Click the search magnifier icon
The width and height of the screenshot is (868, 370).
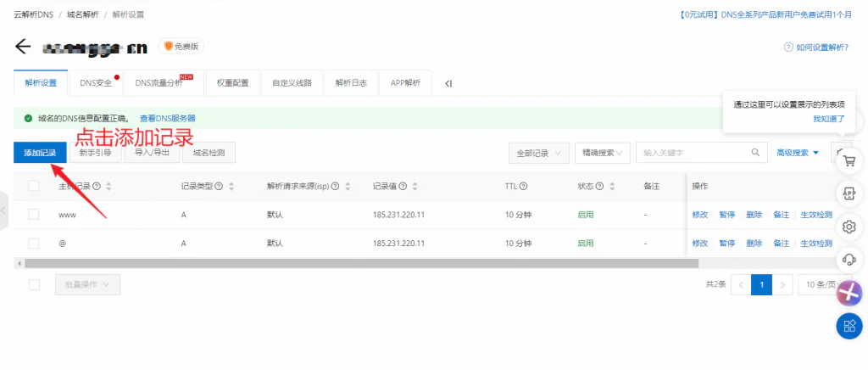point(755,153)
